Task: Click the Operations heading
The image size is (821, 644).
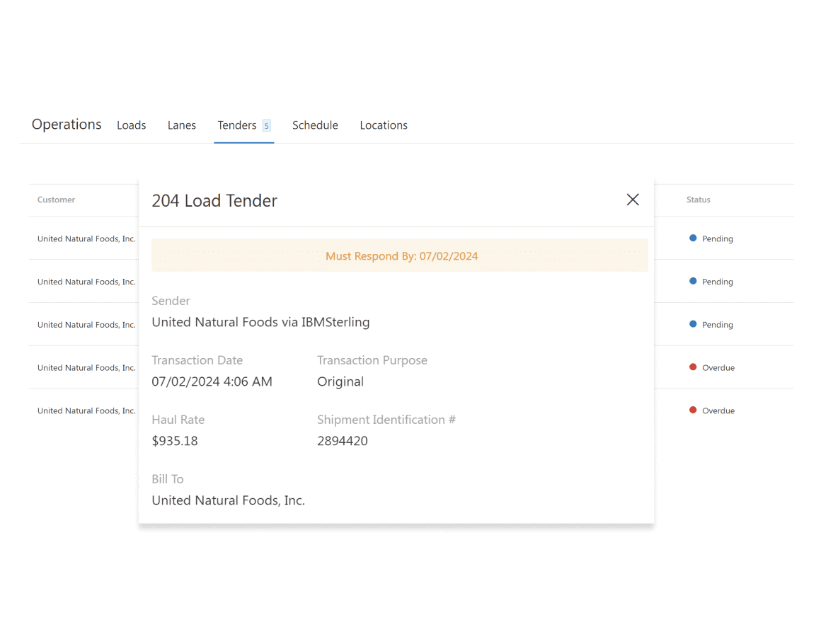Action: (x=67, y=125)
